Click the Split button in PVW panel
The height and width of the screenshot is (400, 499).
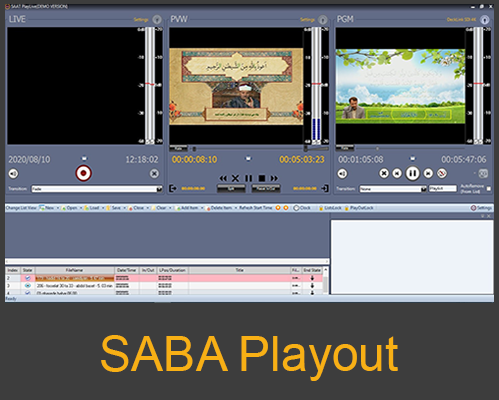point(231,189)
